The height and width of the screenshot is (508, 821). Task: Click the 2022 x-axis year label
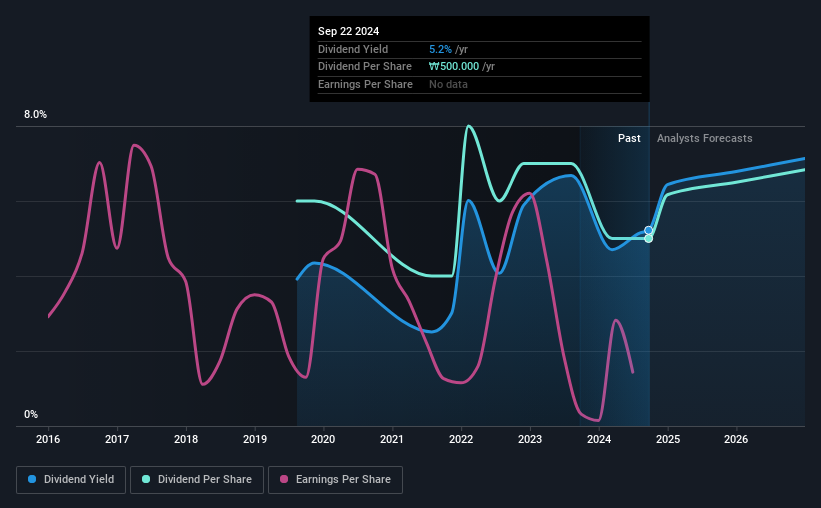coord(461,439)
